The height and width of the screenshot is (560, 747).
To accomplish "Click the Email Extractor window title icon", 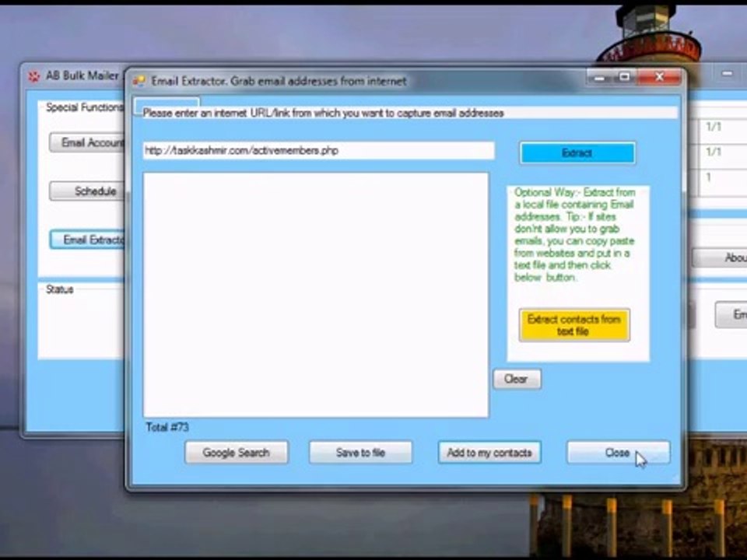I will [139, 81].
